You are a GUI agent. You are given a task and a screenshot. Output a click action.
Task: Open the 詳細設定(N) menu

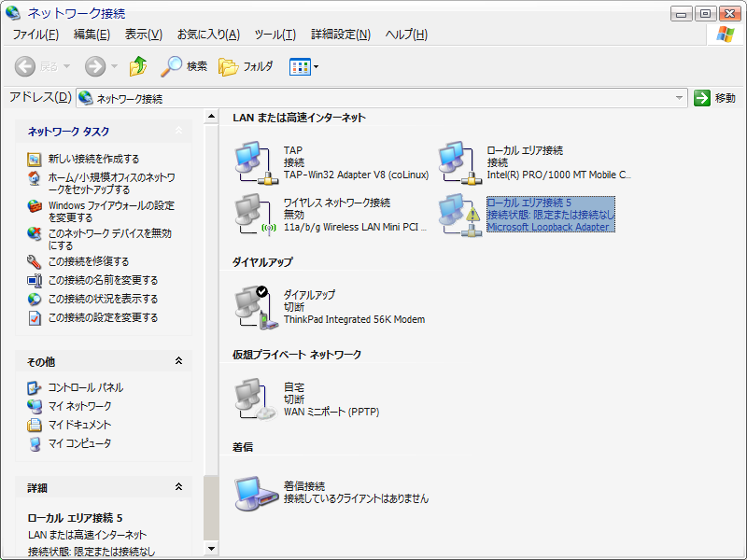click(x=340, y=35)
